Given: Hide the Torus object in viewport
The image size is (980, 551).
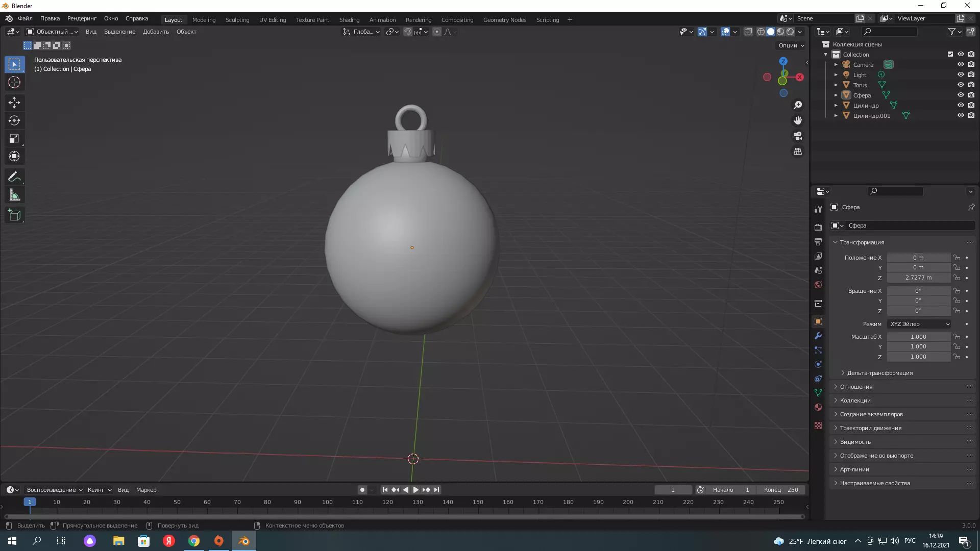Looking at the screenshot, I should pos(960,85).
